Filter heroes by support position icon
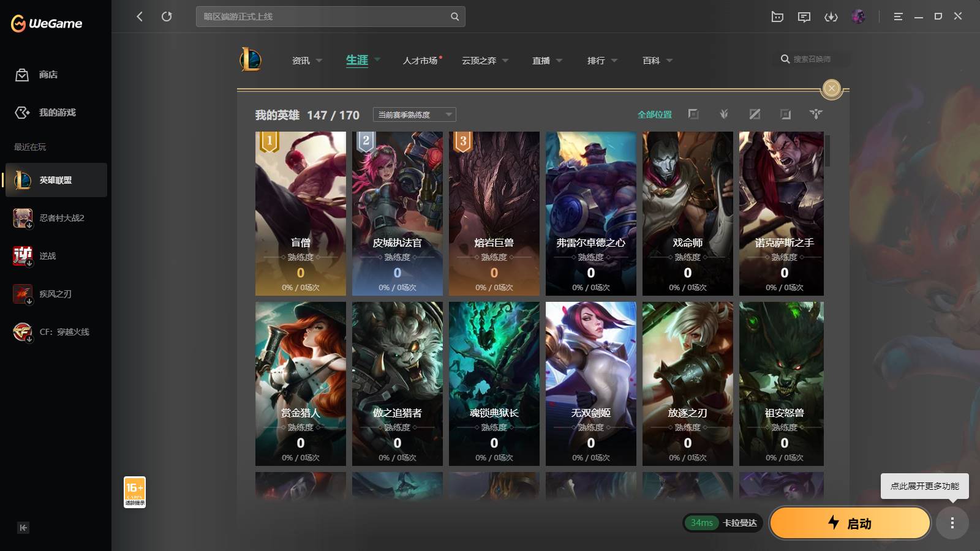 tap(816, 114)
